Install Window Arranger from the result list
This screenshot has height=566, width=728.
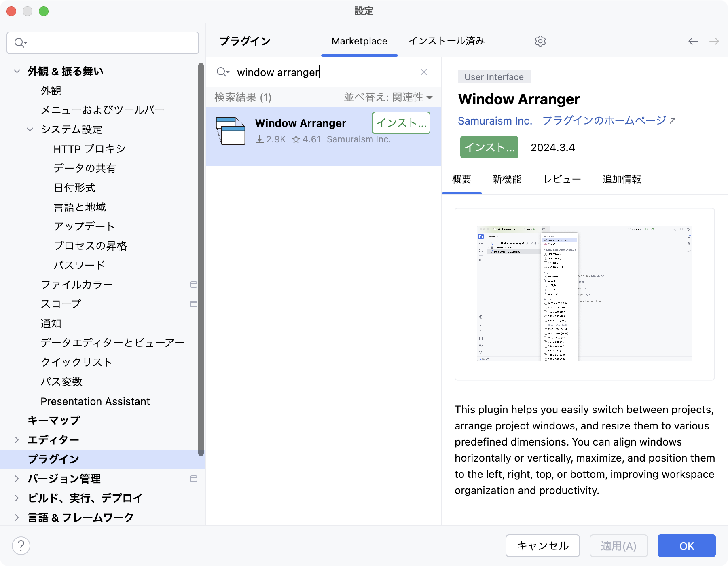(401, 123)
